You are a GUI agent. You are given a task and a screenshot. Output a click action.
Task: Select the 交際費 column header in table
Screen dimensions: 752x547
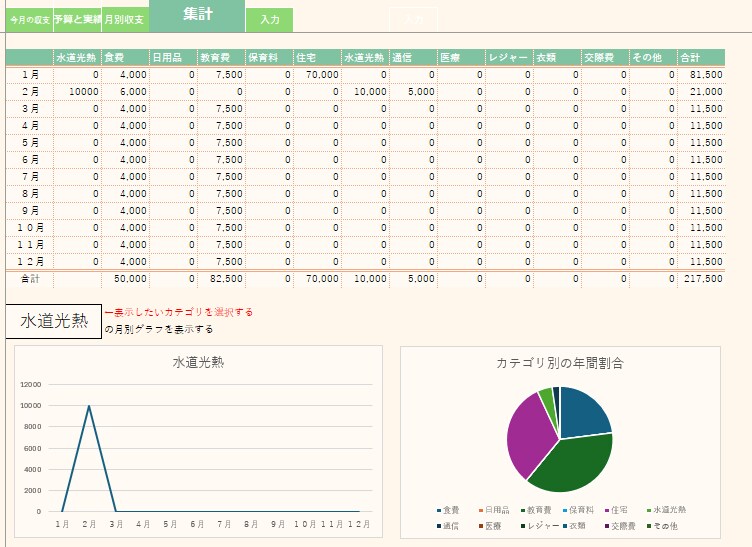tap(605, 58)
